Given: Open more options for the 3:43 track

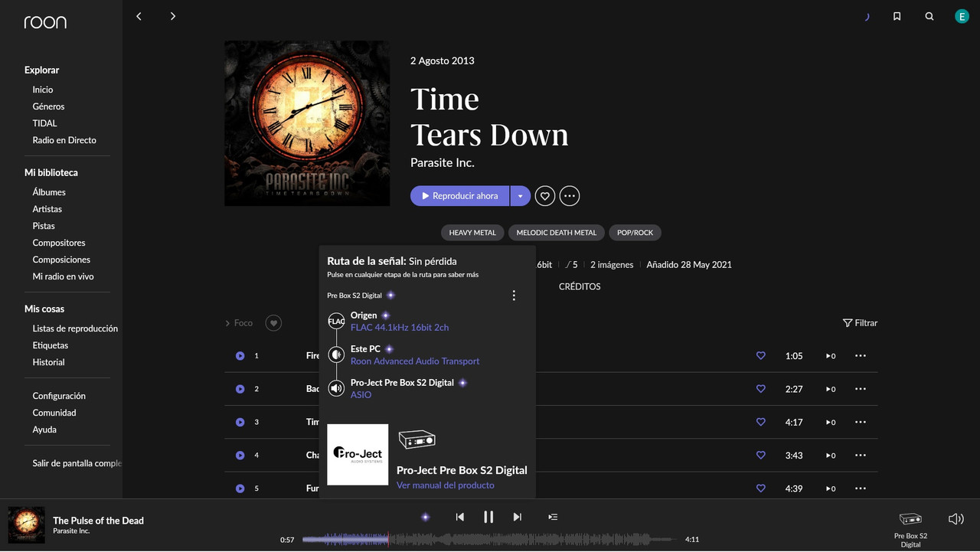Looking at the screenshot, I should point(861,455).
